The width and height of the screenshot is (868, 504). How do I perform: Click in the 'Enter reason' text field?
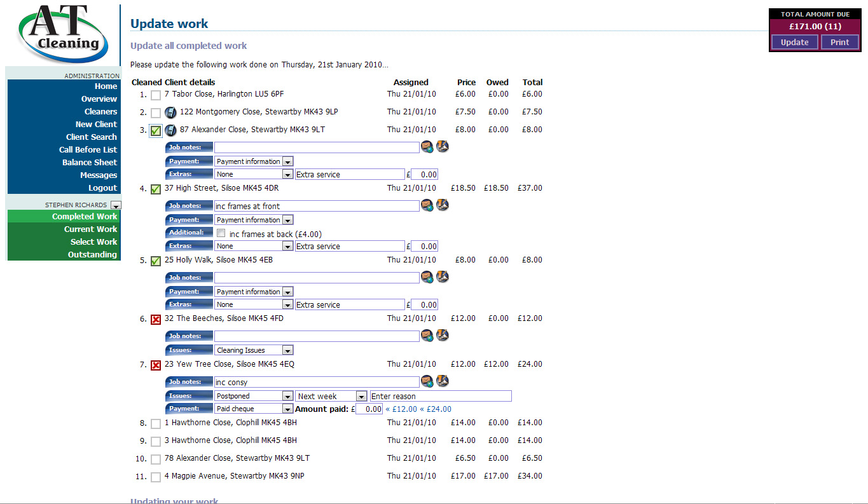(x=440, y=396)
